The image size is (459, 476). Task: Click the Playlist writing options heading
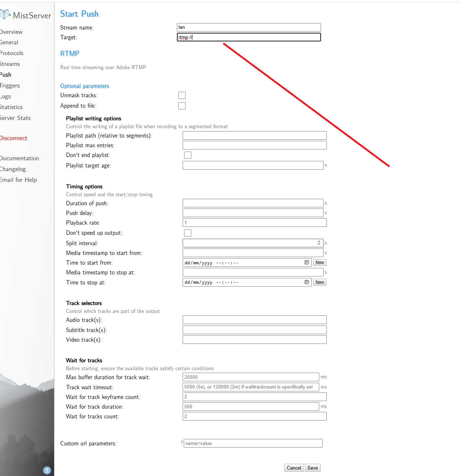[x=94, y=118]
